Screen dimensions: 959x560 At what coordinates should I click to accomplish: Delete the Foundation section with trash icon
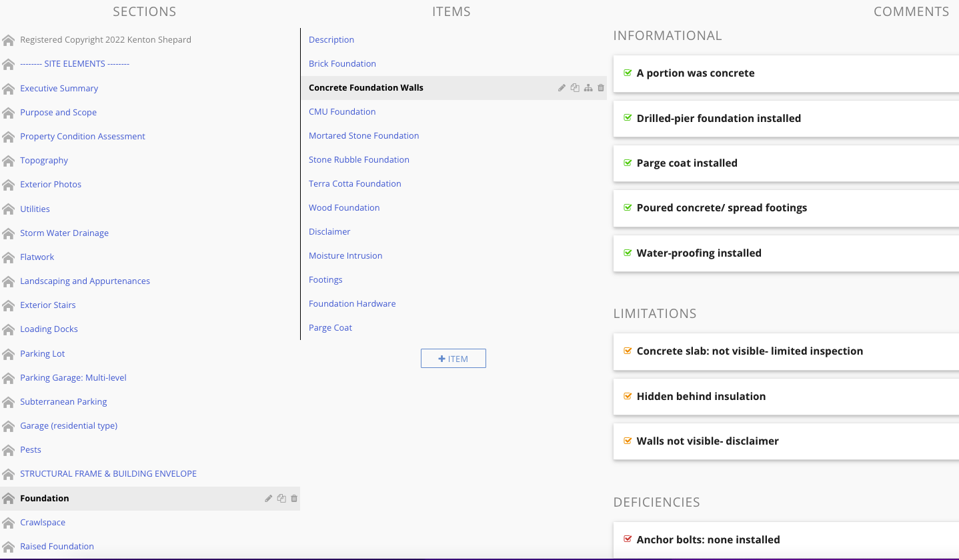click(294, 499)
